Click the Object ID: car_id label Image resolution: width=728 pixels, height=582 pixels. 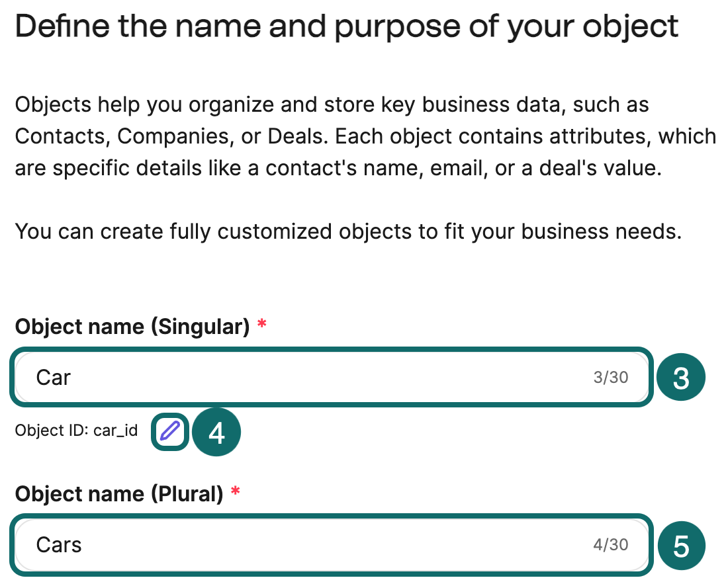click(x=76, y=431)
